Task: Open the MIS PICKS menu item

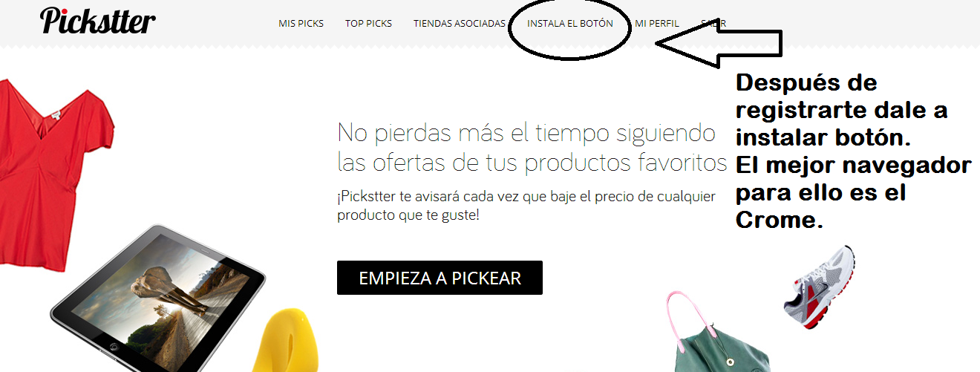Action: coord(301,24)
